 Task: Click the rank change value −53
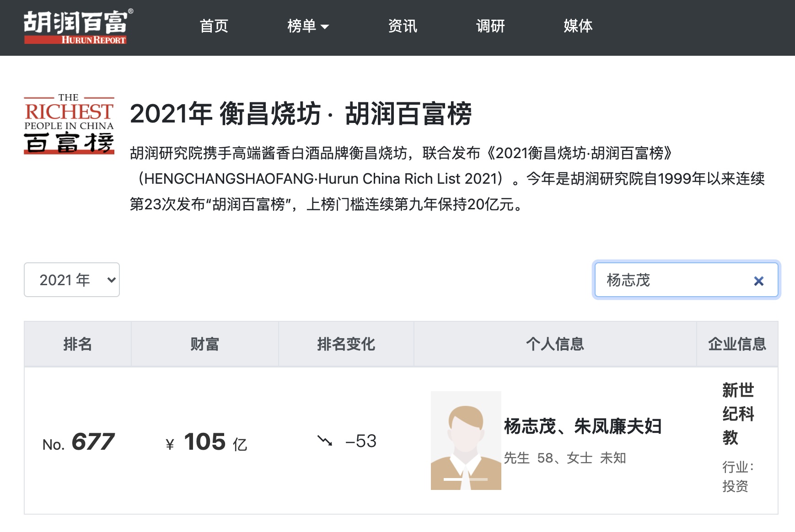tap(361, 441)
